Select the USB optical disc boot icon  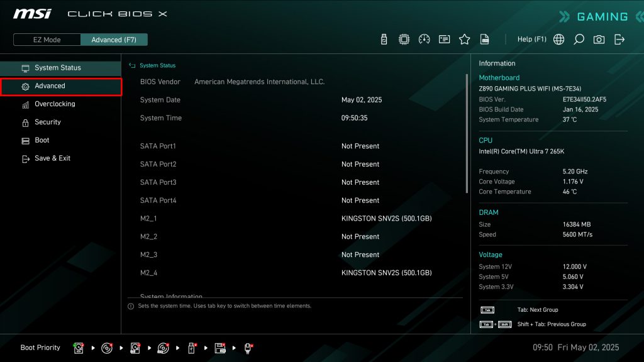pyautogui.click(x=163, y=348)
